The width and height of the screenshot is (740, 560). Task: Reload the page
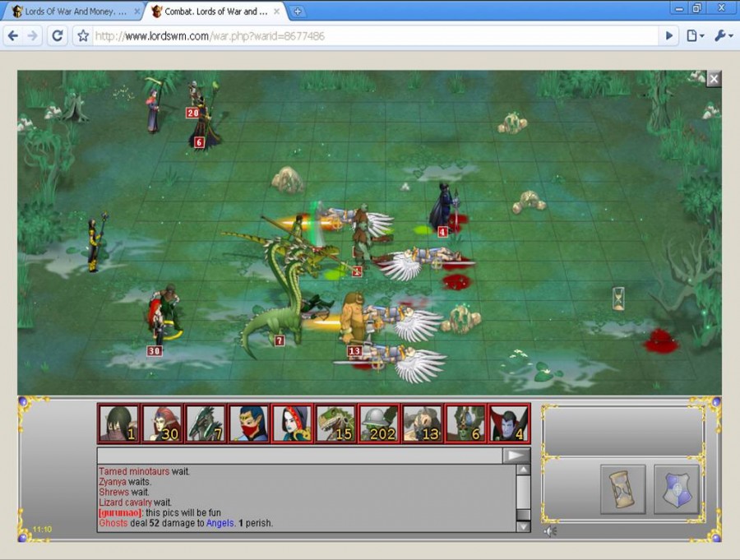(57, 36)
